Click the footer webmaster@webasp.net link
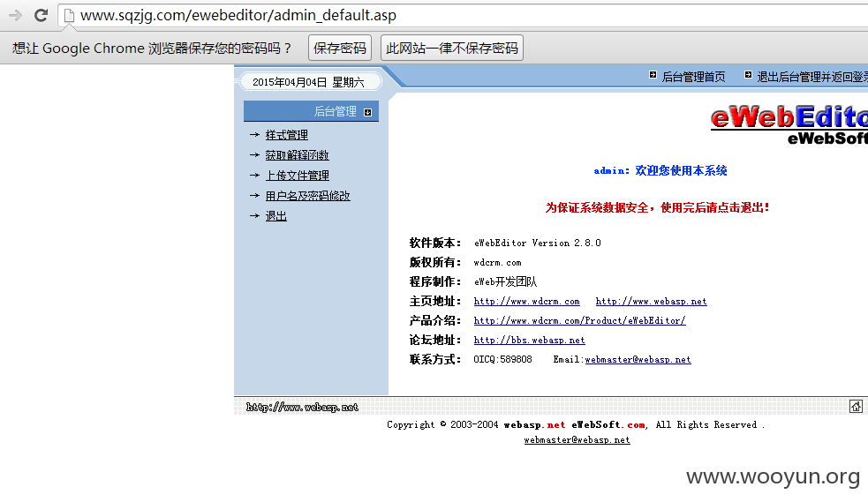Screen dimensions: 868x502 tap(577, 440)
